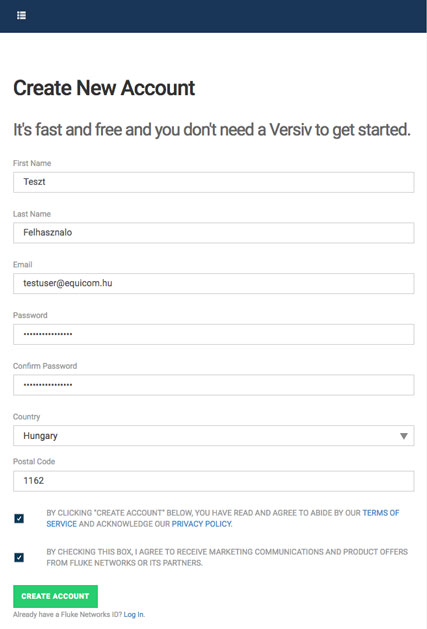Click the Postal Code label

click(x=34, y=461)
